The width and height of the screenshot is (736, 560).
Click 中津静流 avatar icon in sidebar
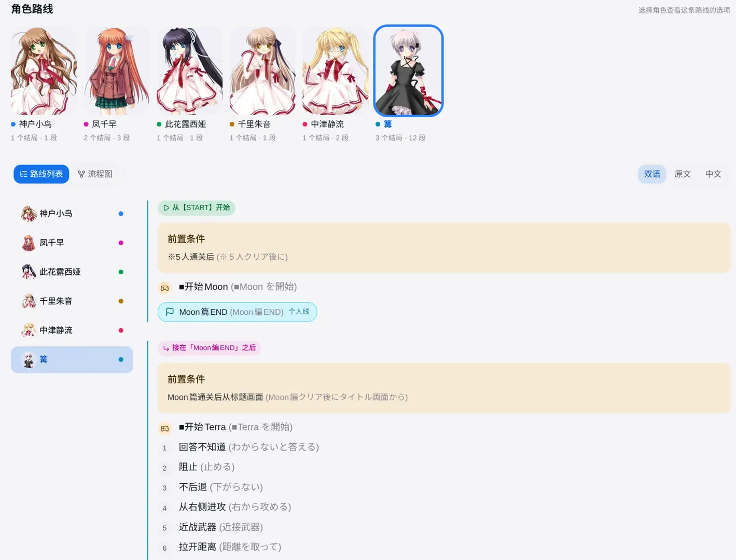[29, 330]
